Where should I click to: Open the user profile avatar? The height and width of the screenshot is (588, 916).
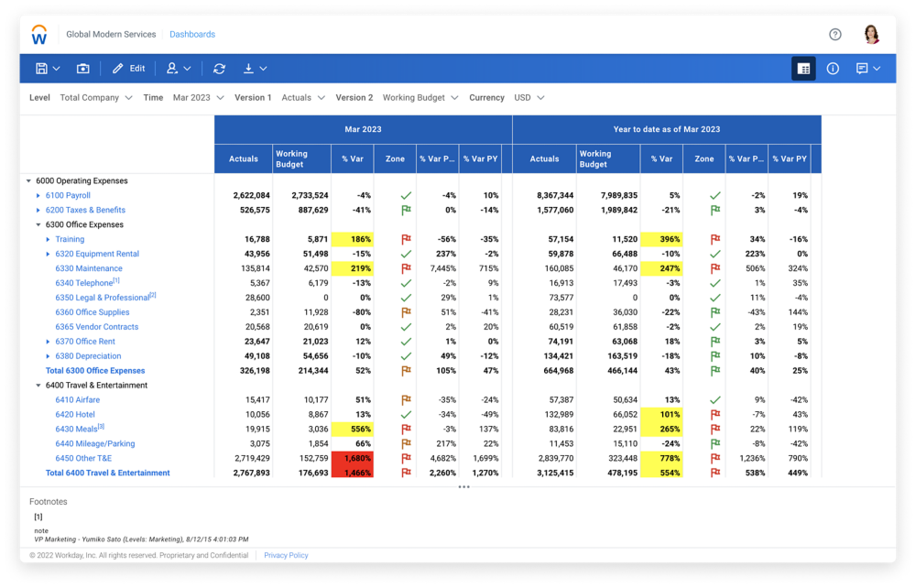coord(871,35)
